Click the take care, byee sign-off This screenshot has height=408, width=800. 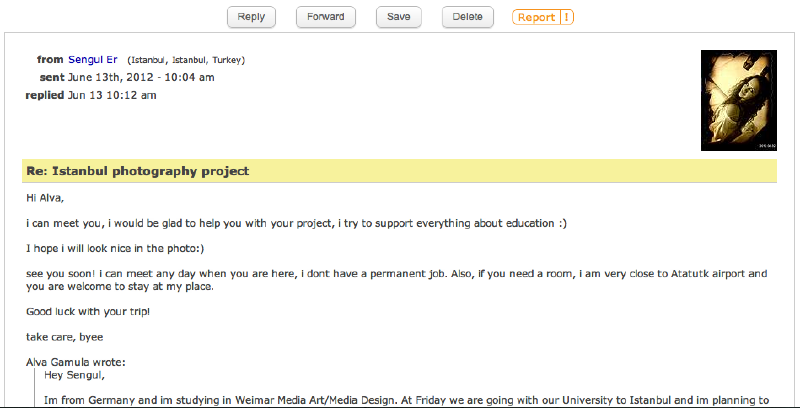point(64,337)
